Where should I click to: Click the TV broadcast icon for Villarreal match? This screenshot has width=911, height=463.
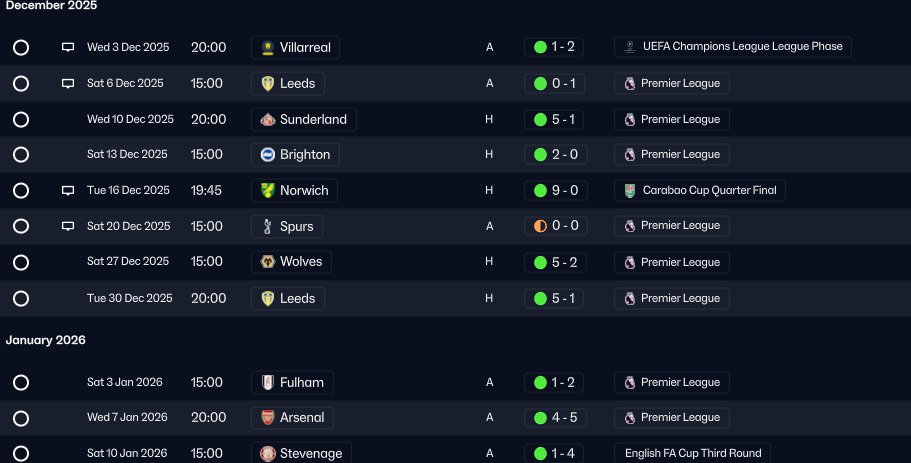click(68, 47)
